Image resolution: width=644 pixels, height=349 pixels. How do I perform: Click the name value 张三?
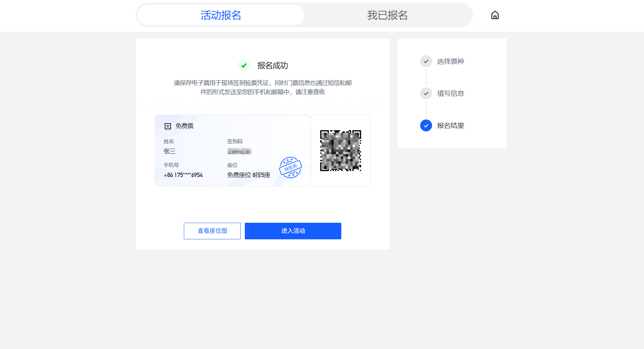click(170, 151)
